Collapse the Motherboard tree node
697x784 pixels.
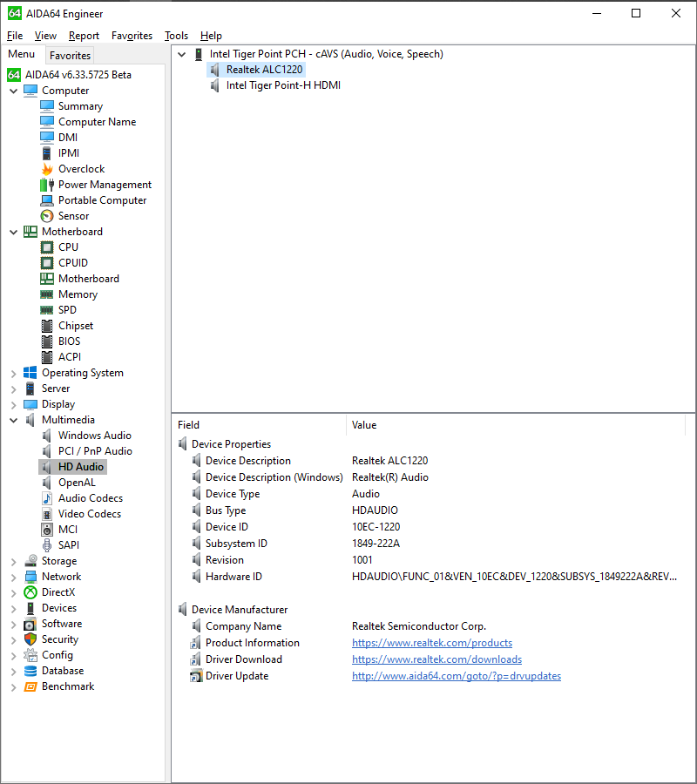[13, 232]
